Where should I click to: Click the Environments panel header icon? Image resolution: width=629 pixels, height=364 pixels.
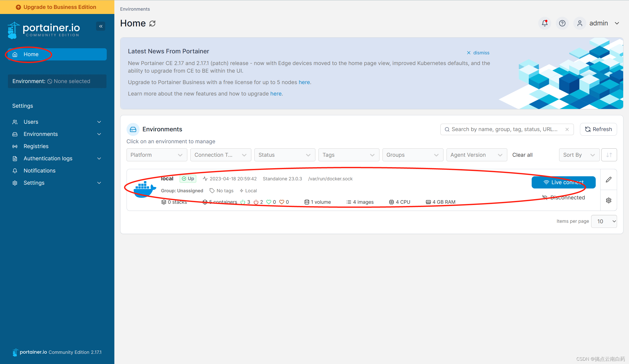pos(133,129)
